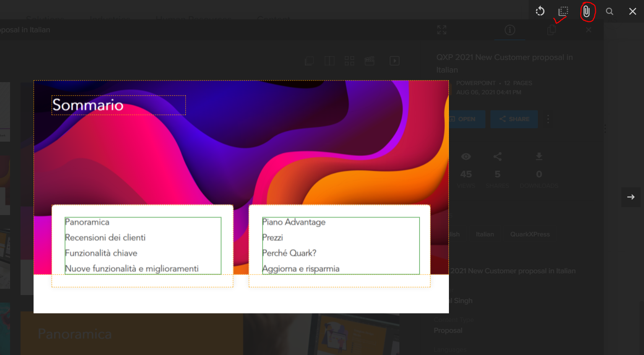Click the Recensioni dei clienti entry
This screenshot has width=644, height=355.
pyautogui.click(x=105, y=238)
